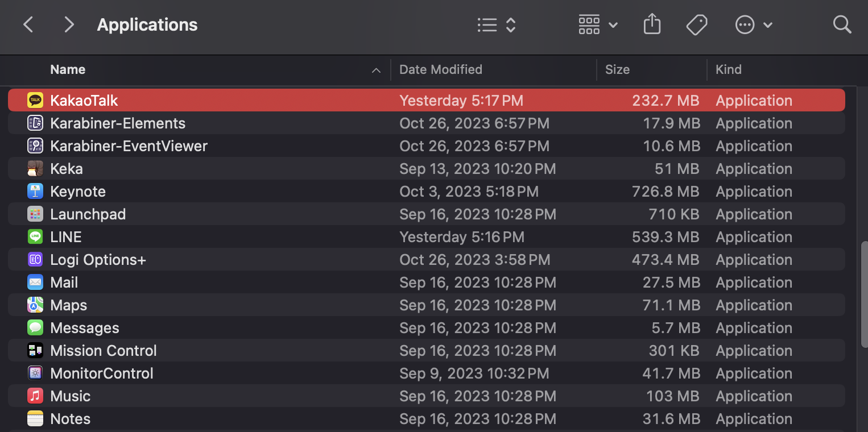Select the Keynote app icon
Screen dimensions: 868x432
[x=35, y=192]
